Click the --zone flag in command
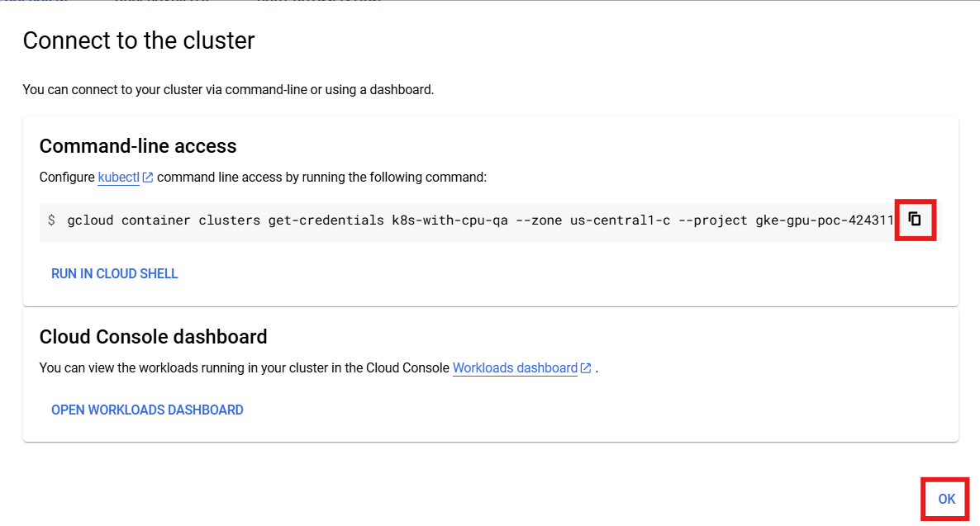Viewport: 980px width, 526px height. (539, 220)
